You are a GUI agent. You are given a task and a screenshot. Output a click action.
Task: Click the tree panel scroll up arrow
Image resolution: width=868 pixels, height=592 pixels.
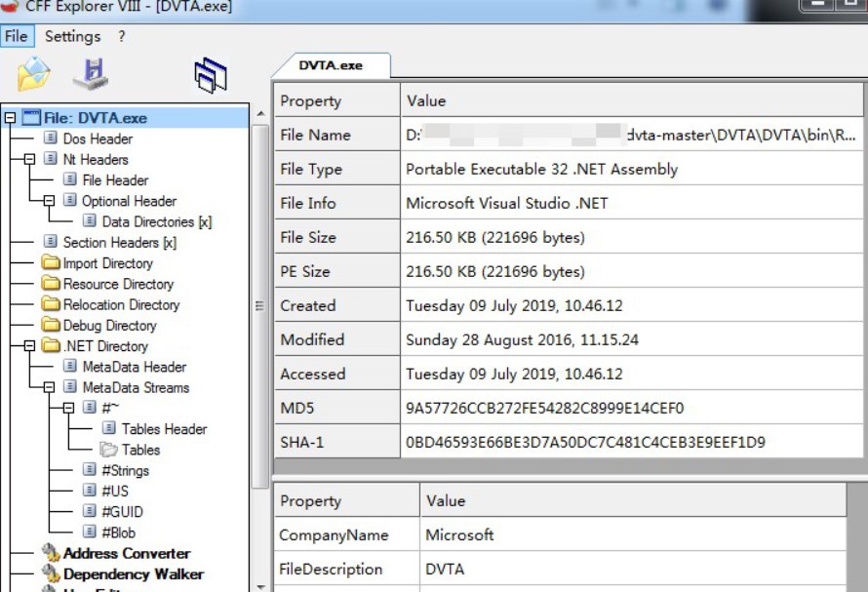[260, 113]
